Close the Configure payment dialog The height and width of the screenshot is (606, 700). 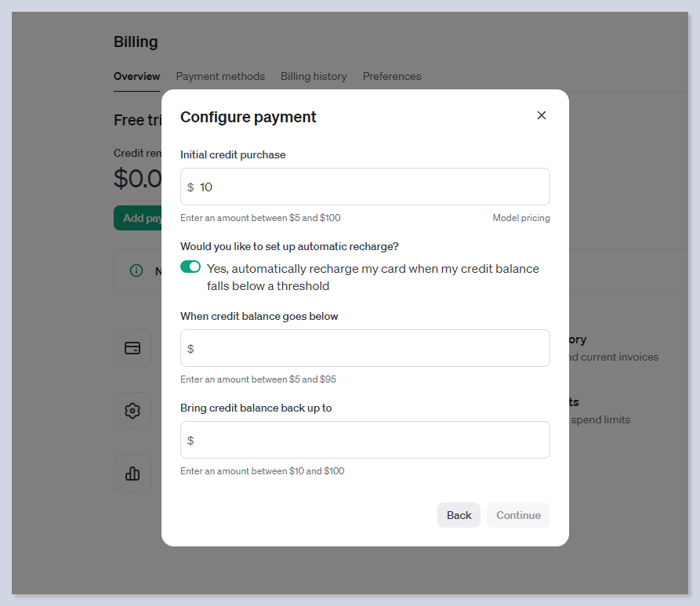(x=541, y=115)
